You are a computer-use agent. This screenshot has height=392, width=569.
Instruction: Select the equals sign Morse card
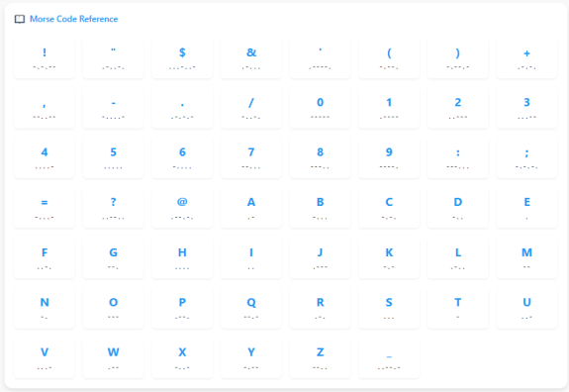tap(45, 207)
